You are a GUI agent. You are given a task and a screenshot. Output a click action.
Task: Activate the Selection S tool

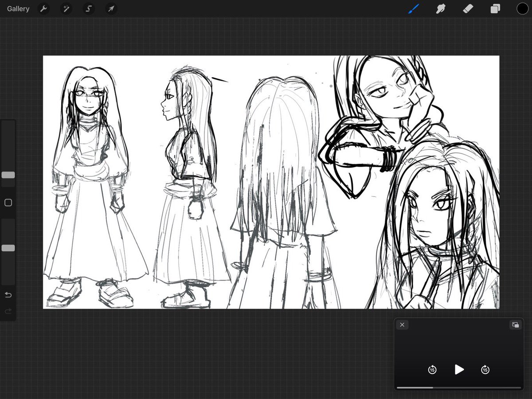(x=89, y=9)
